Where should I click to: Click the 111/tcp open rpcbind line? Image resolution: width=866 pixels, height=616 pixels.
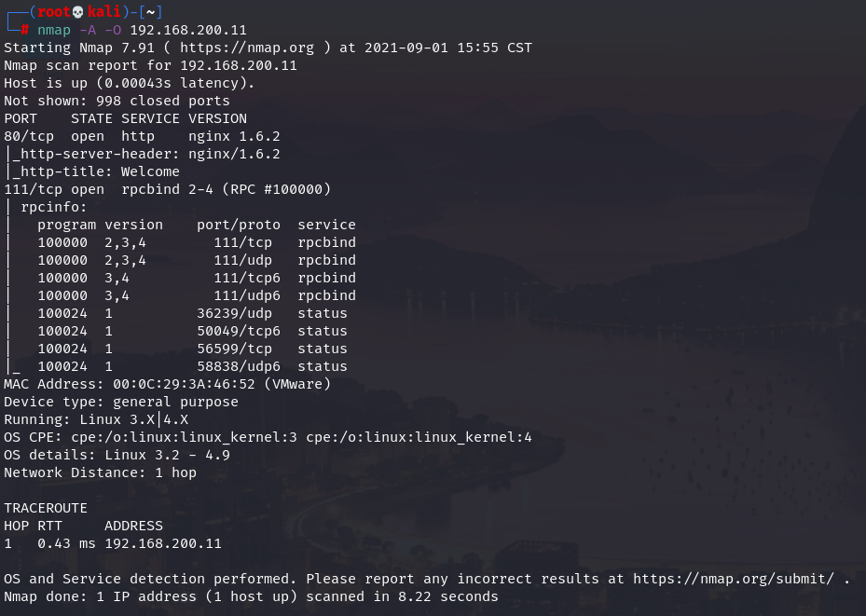[x=168, y=189]
